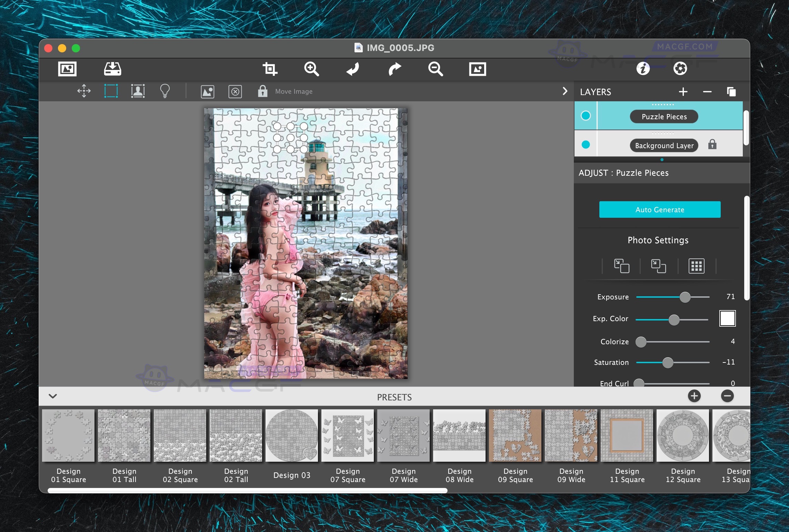Collapse the PRESETS panel with the chevron
This screenshot has height=532, width=789.
(53, 396)
